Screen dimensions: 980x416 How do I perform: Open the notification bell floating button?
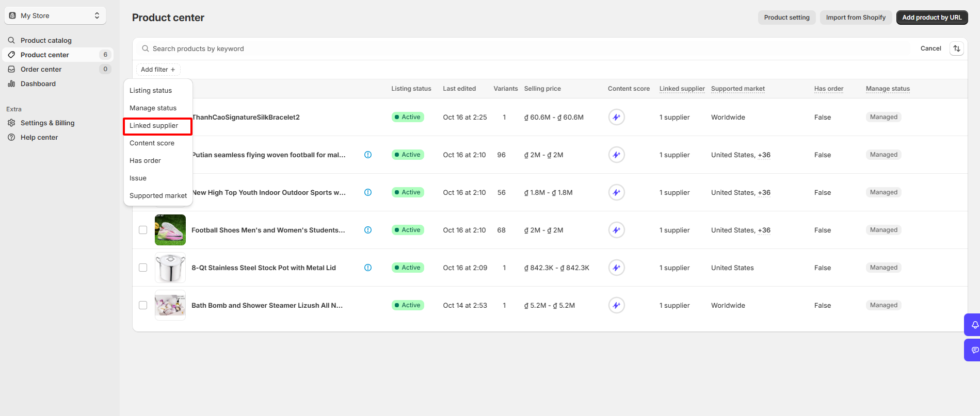974,325
